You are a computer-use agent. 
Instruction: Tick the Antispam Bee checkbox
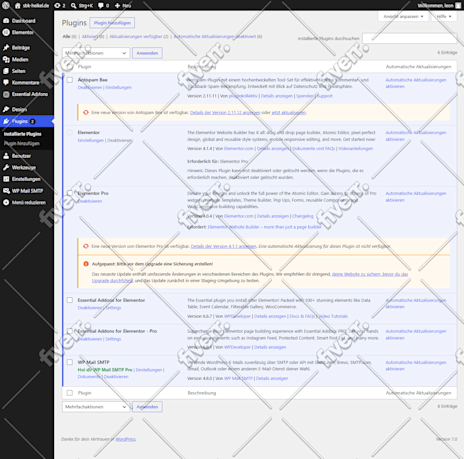click(70, 80)
